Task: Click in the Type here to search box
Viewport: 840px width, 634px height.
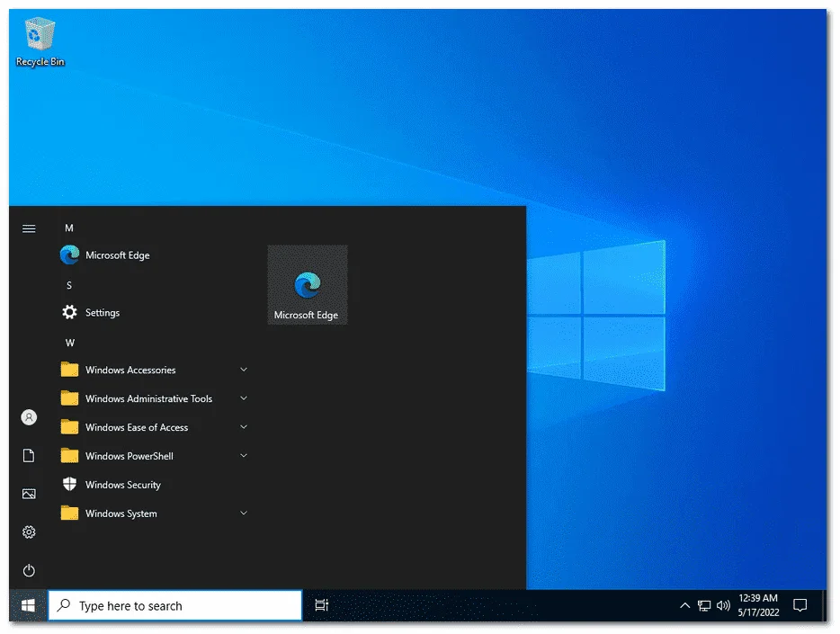Action: point(175,605)
